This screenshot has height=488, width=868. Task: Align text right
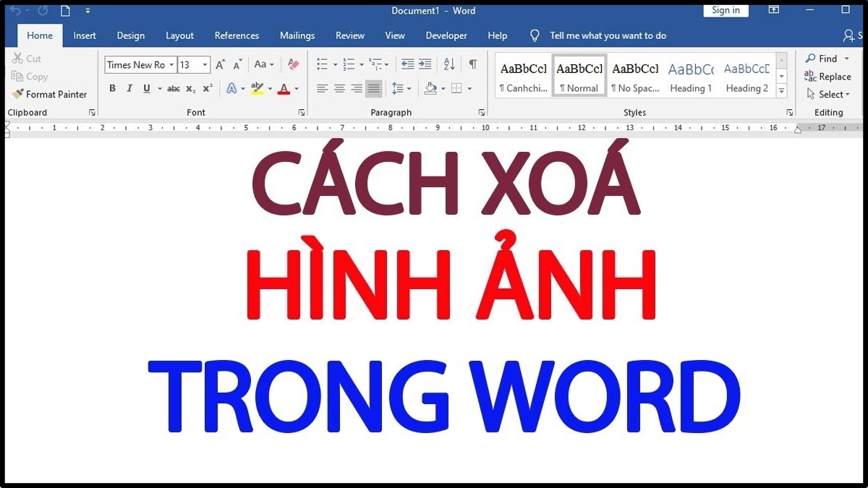pyautogui.click(x=357, y=88)
